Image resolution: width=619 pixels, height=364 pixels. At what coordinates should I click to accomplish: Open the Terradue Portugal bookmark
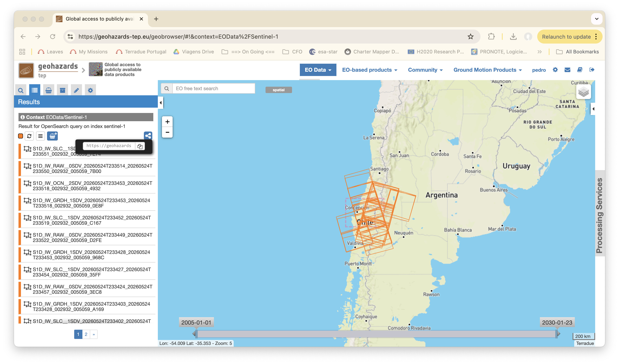tap(141, 52)
